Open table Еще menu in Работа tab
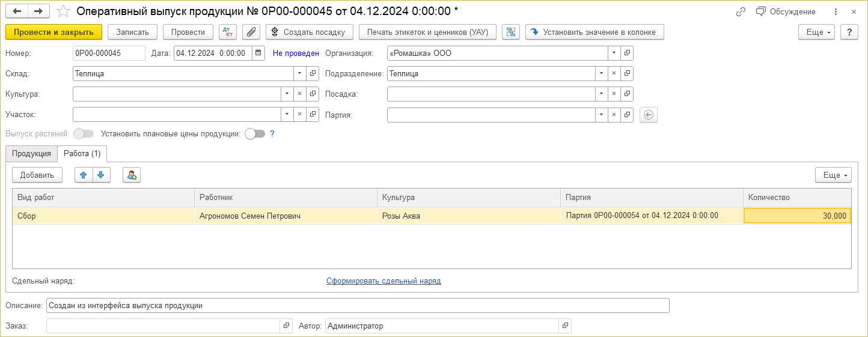 (x=833, y=175)
